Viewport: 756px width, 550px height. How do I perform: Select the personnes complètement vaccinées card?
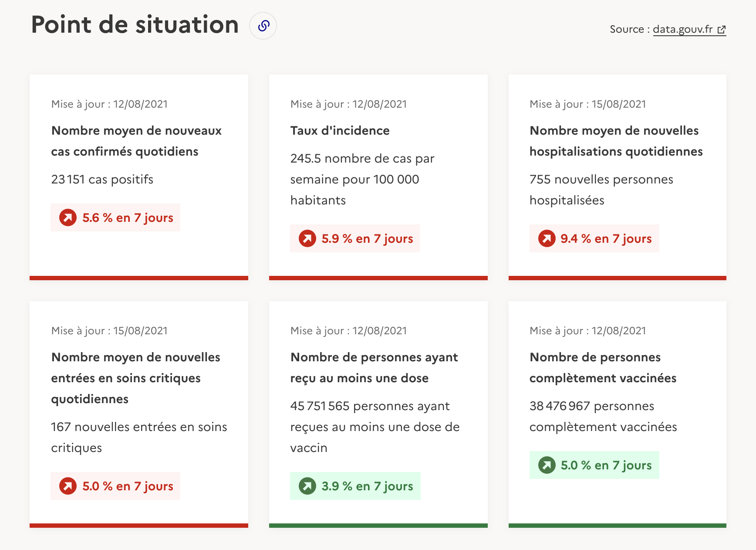(617, 414)
